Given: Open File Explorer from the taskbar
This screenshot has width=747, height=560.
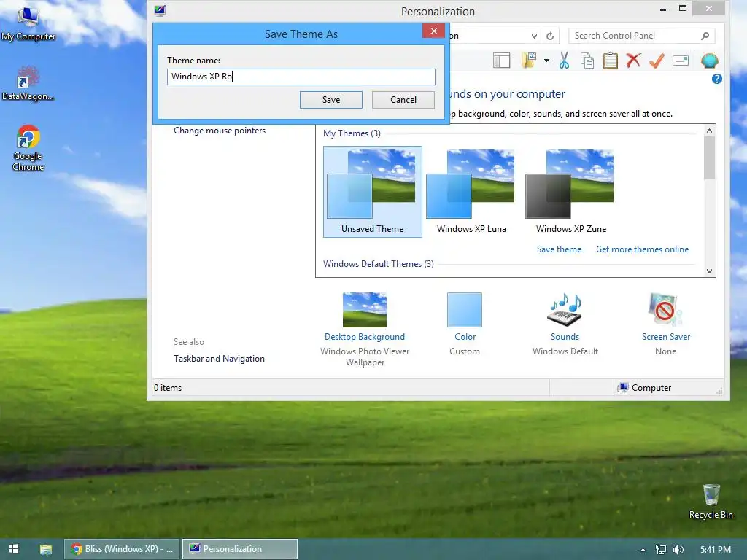Looking at the screenshot, I should coord(46,549).
